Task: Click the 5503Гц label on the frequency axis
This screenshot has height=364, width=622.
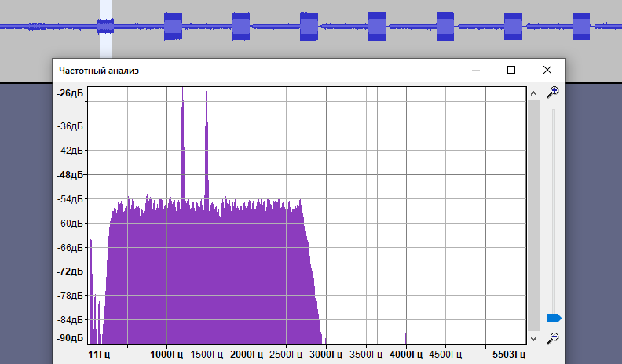Action: 507,355
